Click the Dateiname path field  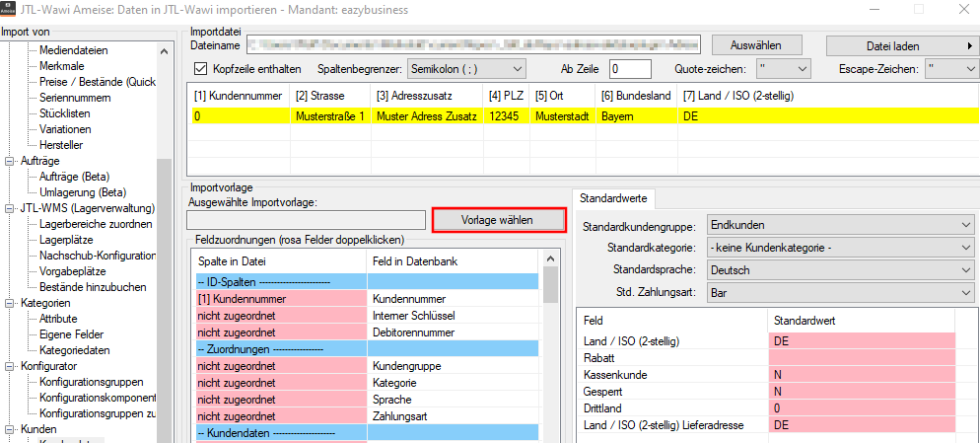474,45
